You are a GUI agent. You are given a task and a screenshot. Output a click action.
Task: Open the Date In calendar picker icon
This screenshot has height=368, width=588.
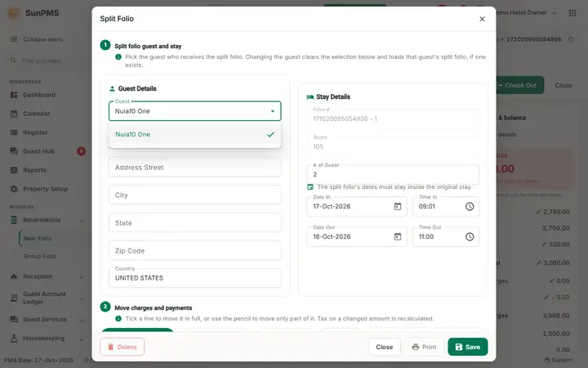tap(398, 207)
